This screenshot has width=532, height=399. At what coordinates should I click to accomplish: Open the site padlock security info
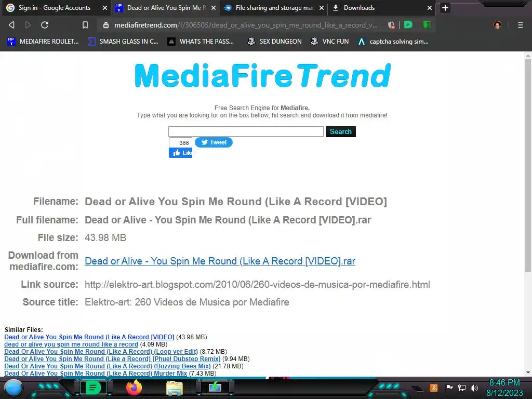[x=106, y=25]
